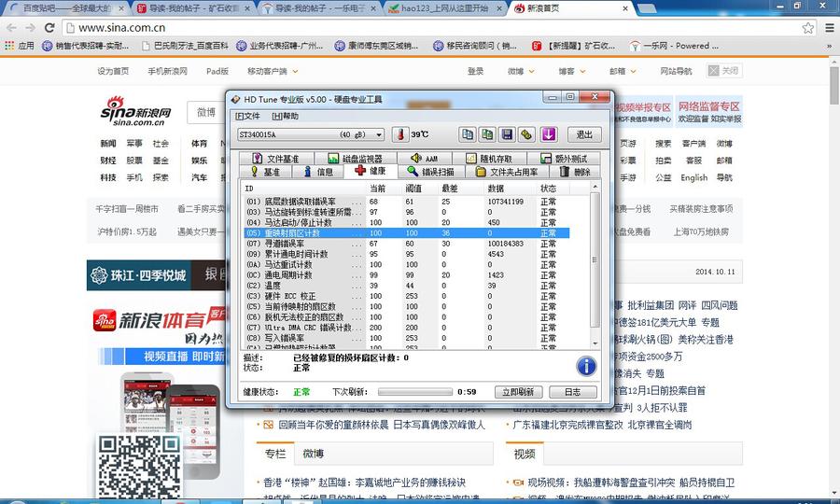
Task: Switch to the 信息 tab
Action: pos(318,172)
